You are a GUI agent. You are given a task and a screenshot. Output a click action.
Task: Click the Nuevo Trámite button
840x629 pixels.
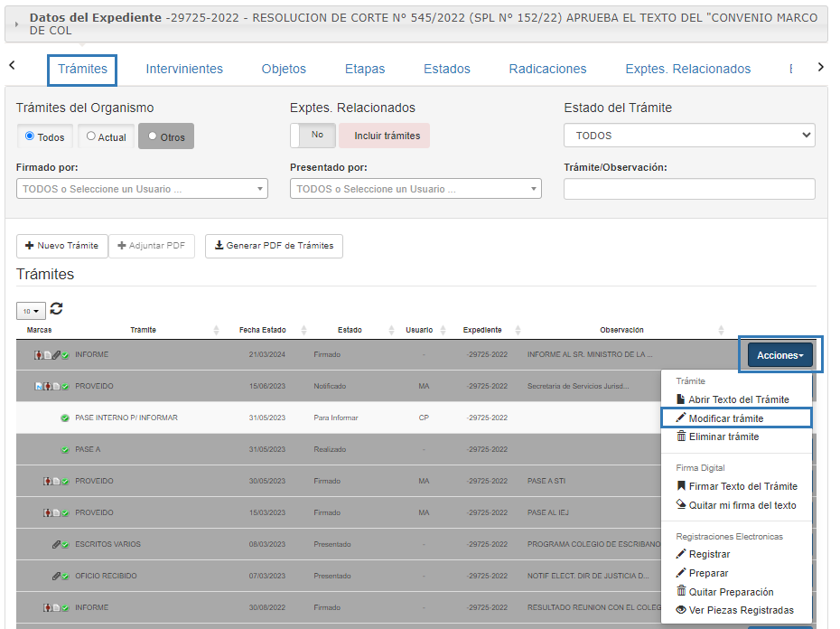61,246
